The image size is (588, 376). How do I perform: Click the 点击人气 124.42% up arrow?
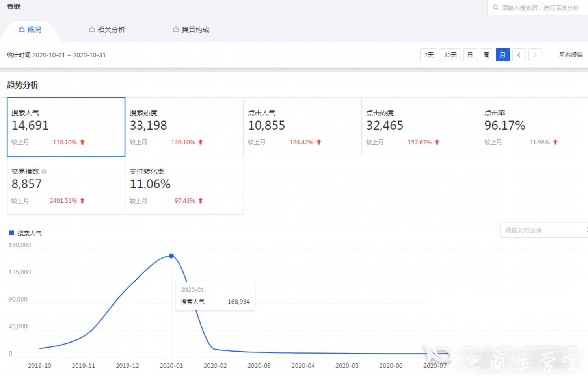click(319, 142)
